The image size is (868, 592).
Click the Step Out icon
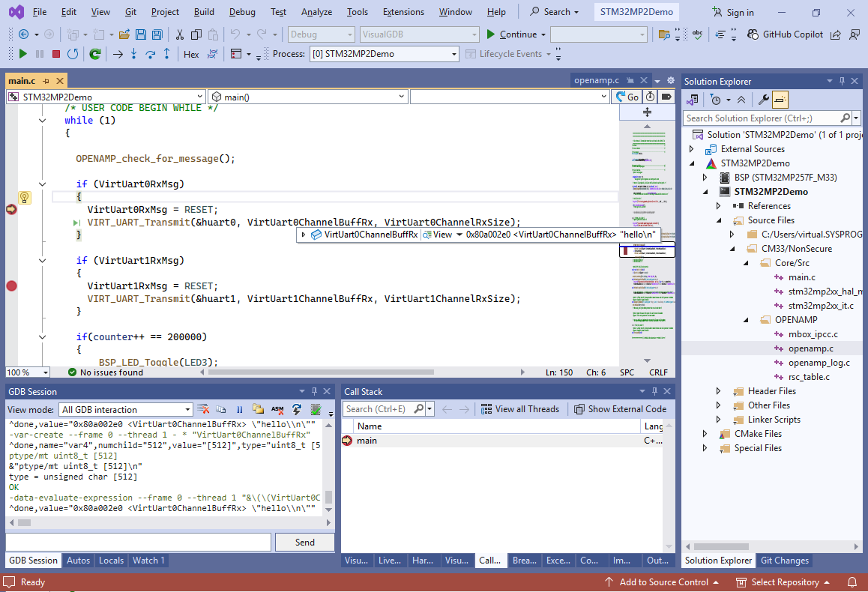click(166, 54)
